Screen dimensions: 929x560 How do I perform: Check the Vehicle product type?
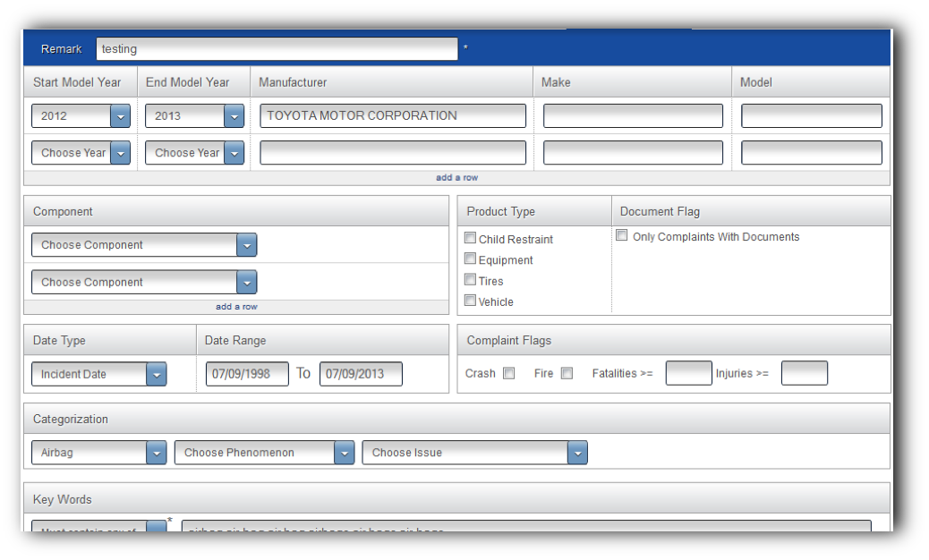point(471,300)
